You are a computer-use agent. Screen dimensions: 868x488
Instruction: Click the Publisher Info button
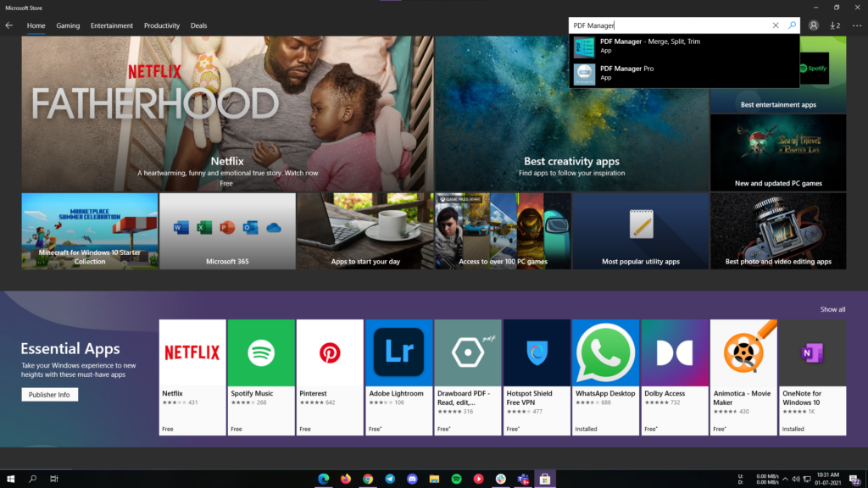tap(50, 395)
